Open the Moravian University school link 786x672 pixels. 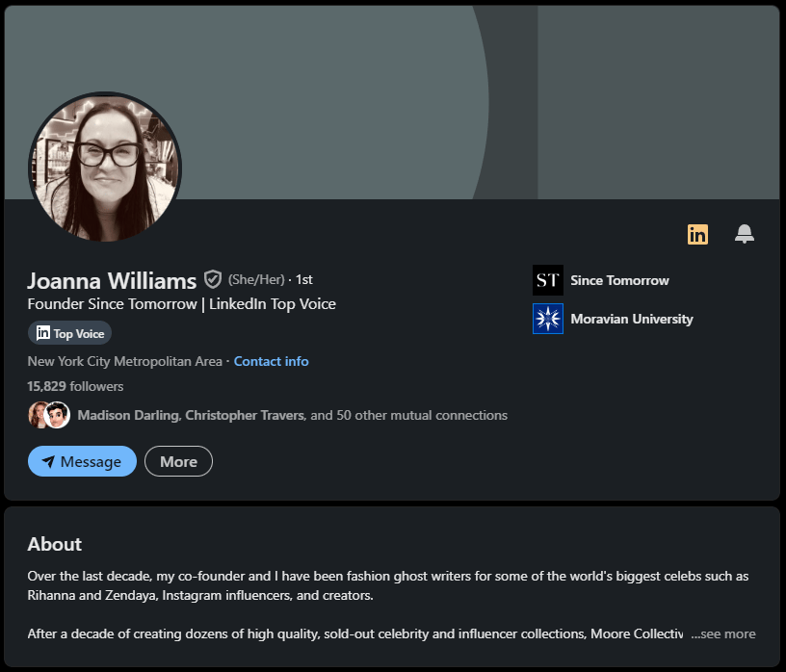point(632,320)
